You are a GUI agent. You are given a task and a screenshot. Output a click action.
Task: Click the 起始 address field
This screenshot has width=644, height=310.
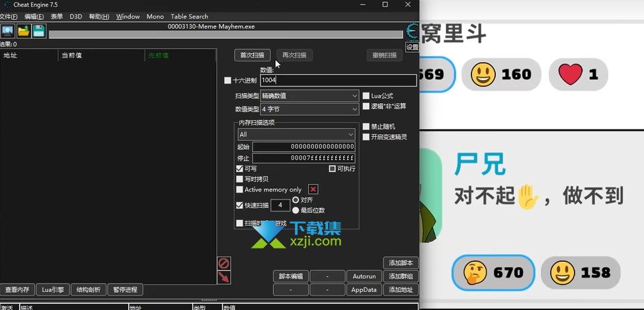303,147
